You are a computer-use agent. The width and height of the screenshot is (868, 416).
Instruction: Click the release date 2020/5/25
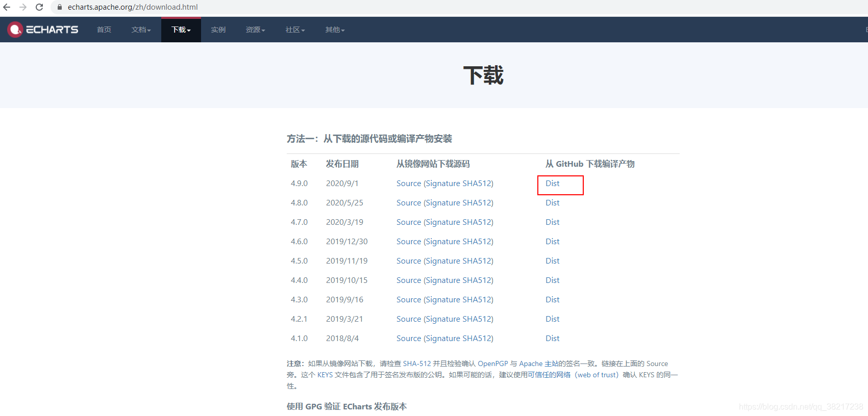[344, 203]
